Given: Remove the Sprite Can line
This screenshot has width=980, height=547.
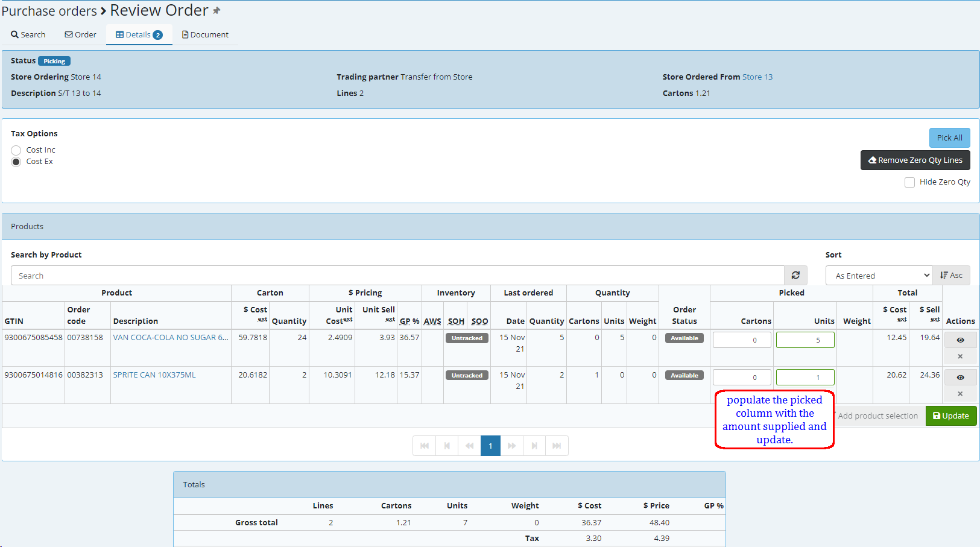Looking at the screenshot, I should click(960, 394).
